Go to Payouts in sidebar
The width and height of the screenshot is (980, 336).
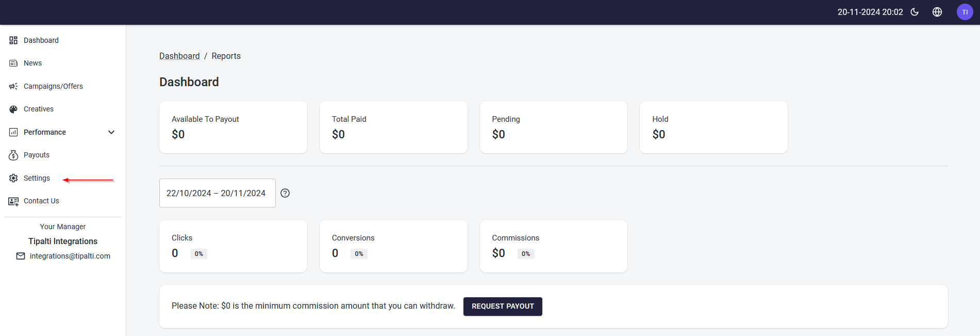tap(37, 155)
